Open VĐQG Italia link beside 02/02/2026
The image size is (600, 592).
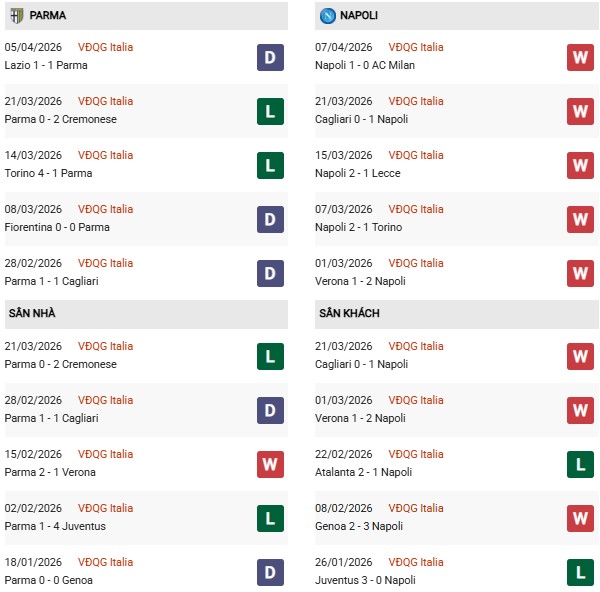tap(105, 509)
